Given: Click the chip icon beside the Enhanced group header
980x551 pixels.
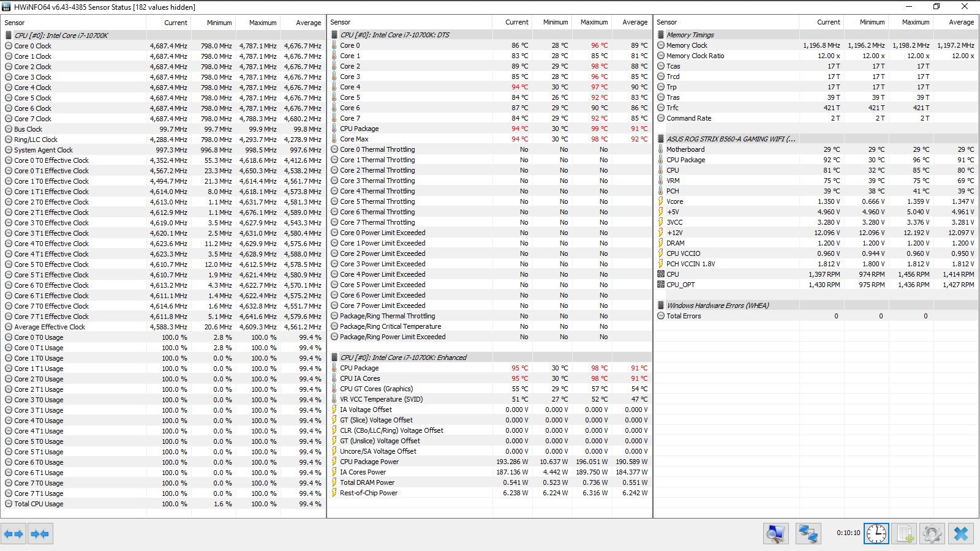Looking at the screenshot, I should pyautogui.click(x=334, y=358).
